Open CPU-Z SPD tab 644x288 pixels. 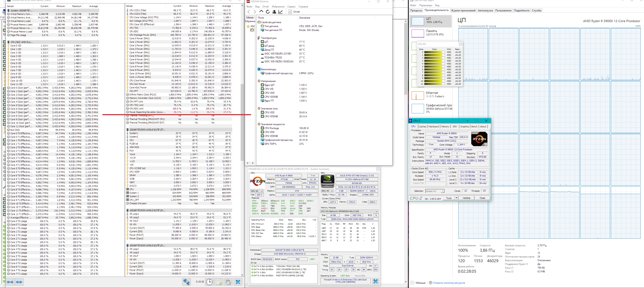(455, 127)
